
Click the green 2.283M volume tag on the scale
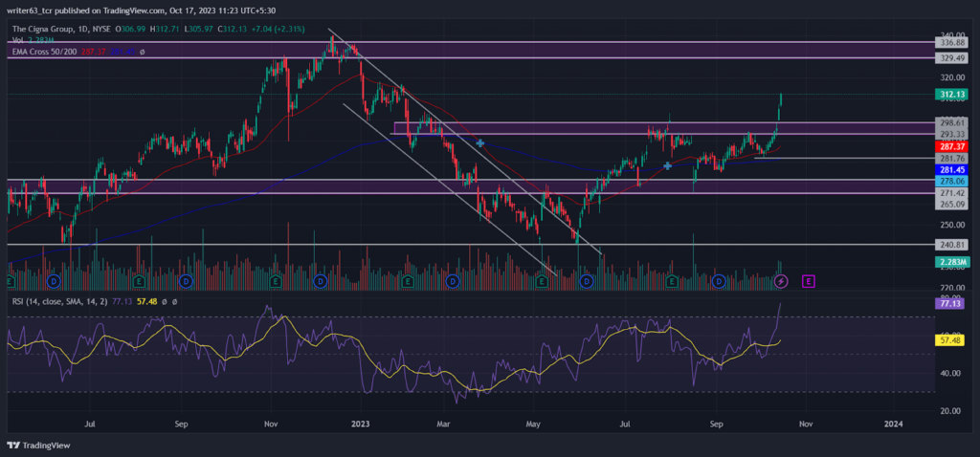coord(950,262)
